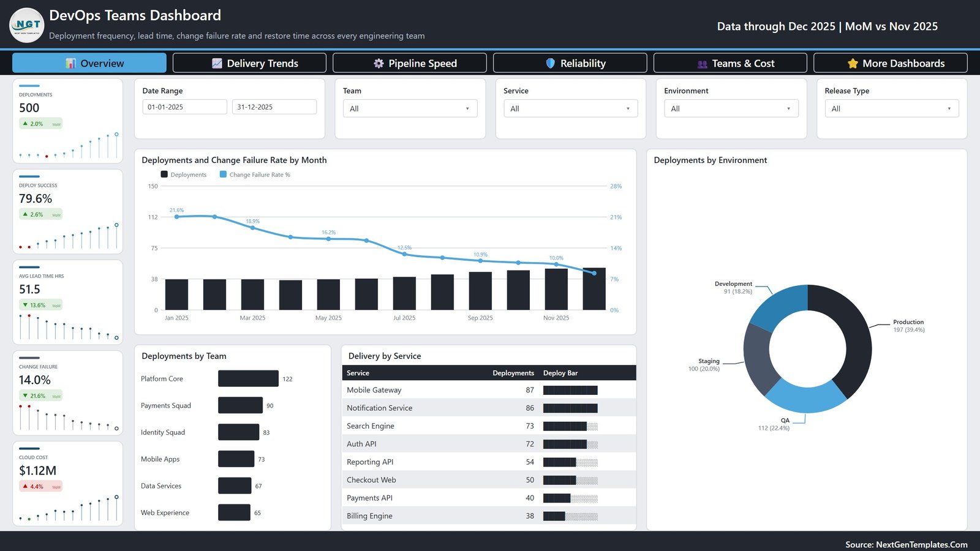Open the Environment filter dropdown
This screenshot has width=980, height=551.
(731, 108)
